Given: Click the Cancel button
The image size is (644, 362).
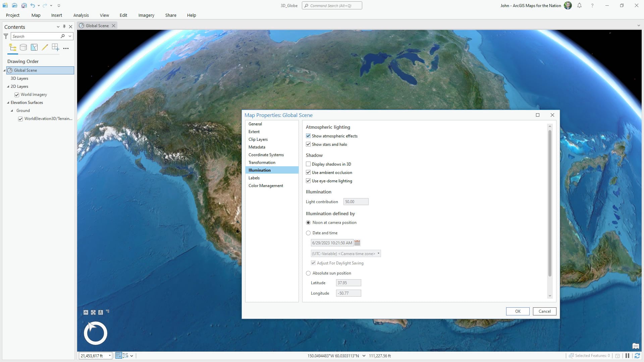Looking at the screenshot, I should (544, 311).
